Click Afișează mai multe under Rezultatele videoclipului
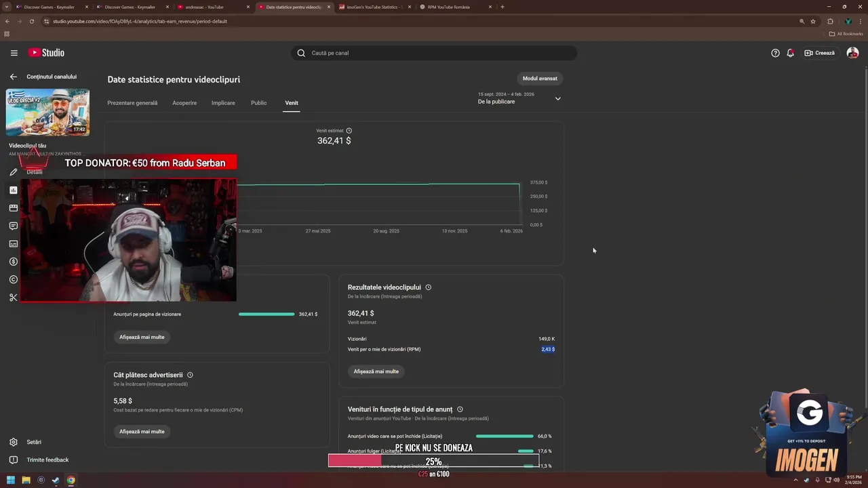 pyautogui.click(x=376, y=371)
